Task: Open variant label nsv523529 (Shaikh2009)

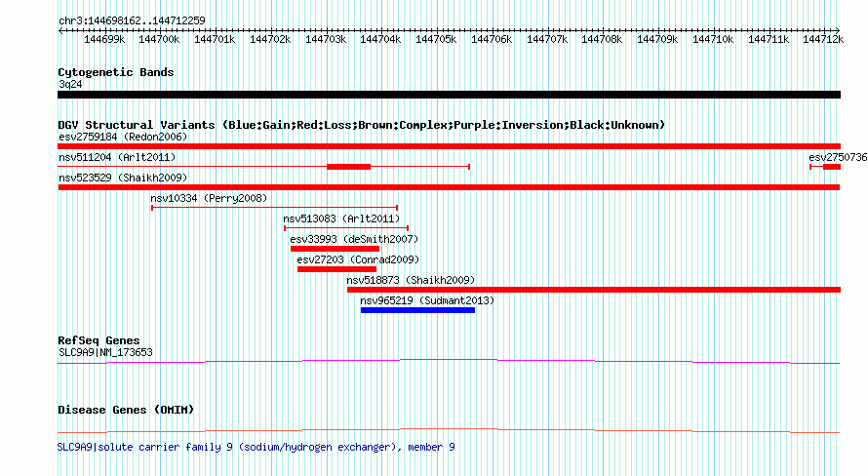Action: point(123,178)
